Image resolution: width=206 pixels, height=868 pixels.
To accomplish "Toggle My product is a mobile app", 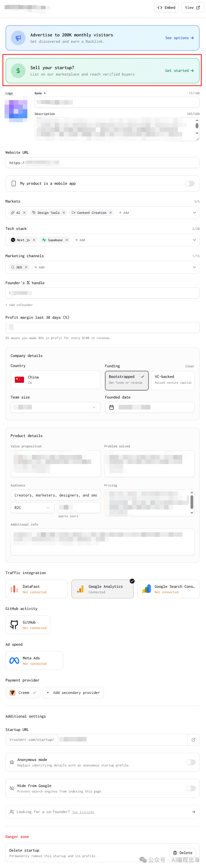I will tap(190, 184).
